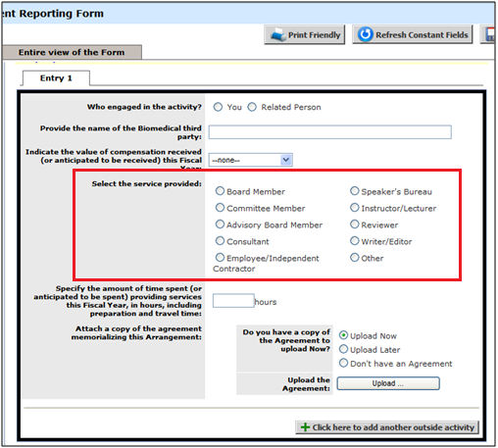Click the Refresh Constant Fields button label
The image size is (498, 448).
coord(422,35)
